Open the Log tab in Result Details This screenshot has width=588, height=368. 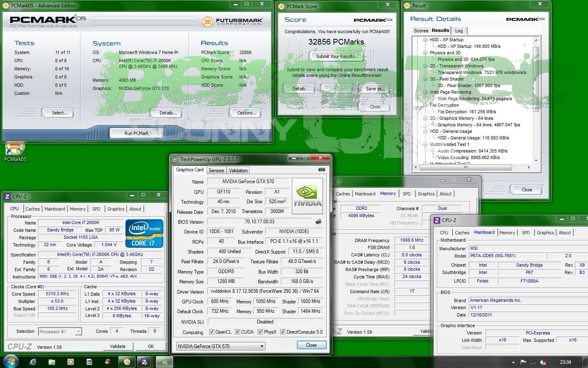pyautogui.click(x=459, y=31)
